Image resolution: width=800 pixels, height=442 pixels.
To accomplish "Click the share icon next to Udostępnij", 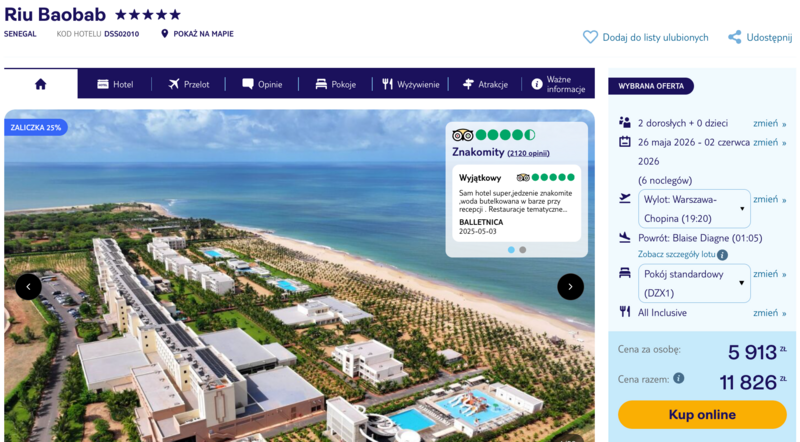I will click(735, 37).
